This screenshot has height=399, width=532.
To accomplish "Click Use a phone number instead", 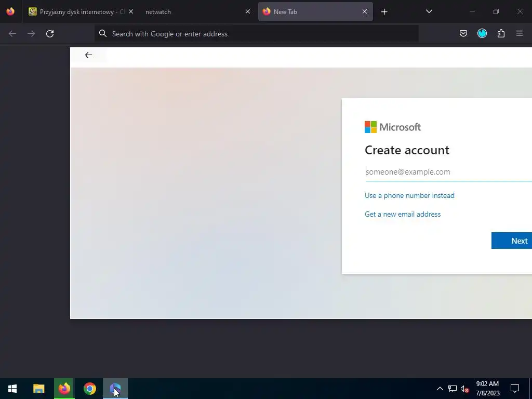I will (x=409, y=195).
